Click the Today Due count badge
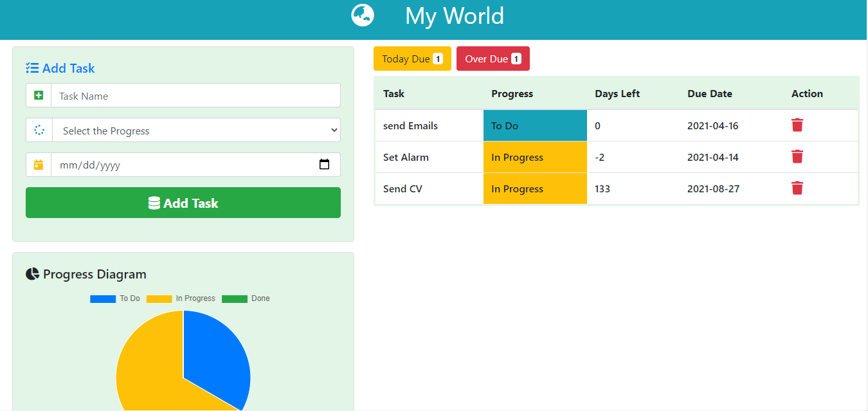This screenshot has height=411, width=868. point(438,59)
